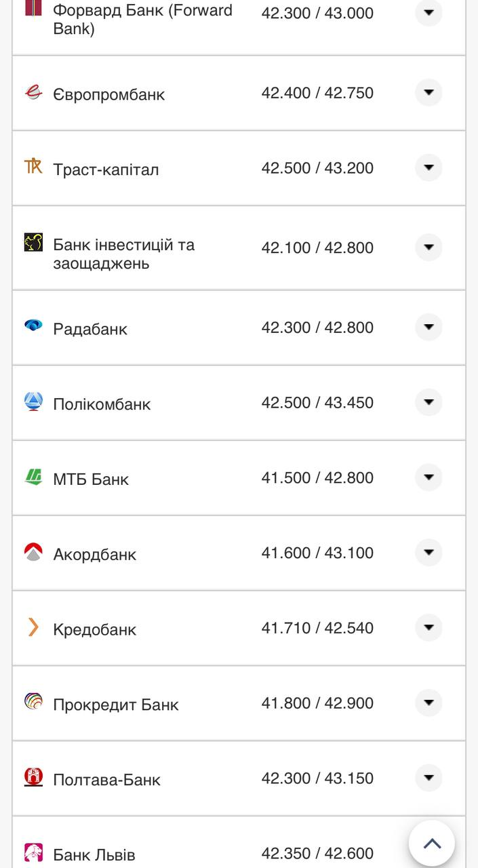478x868 pixels.
Task: Open the Акордбанк bank name link
Action: (x=95, y=555)
